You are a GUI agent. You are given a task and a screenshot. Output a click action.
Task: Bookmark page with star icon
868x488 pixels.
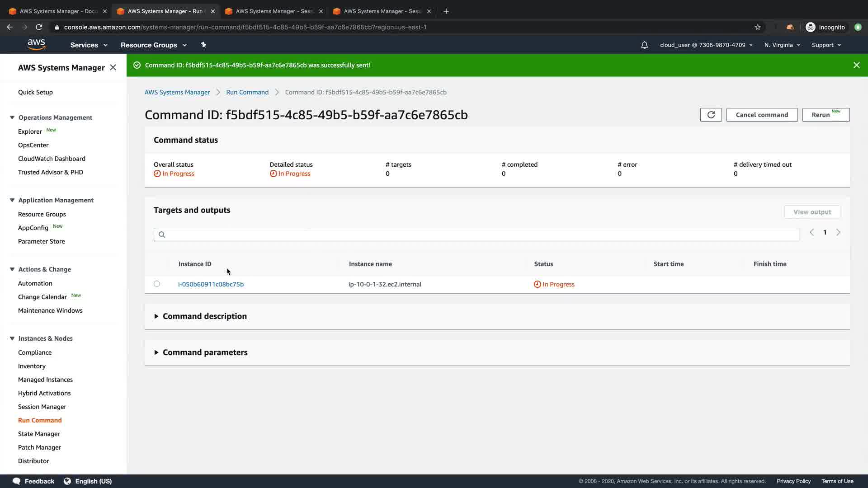coord(758,27)
